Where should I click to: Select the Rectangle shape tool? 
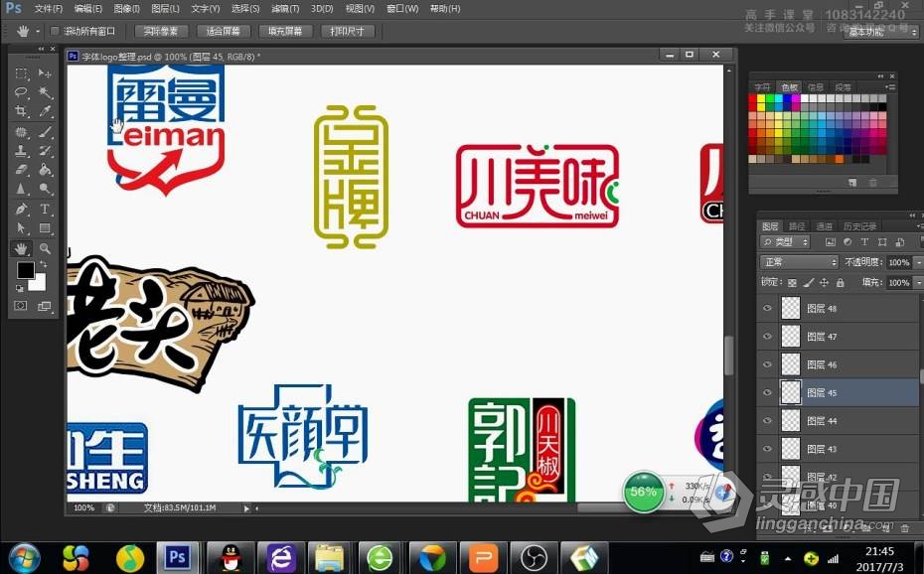[45, 227]
